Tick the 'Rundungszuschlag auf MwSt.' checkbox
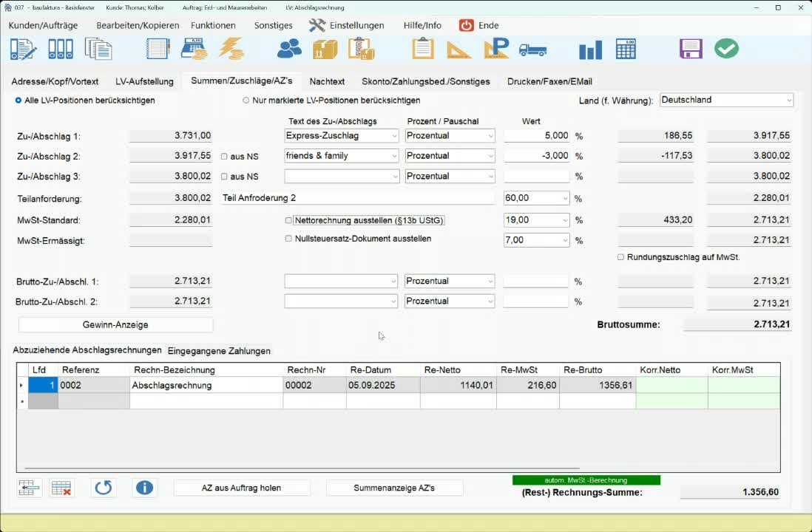 (620, 257)
